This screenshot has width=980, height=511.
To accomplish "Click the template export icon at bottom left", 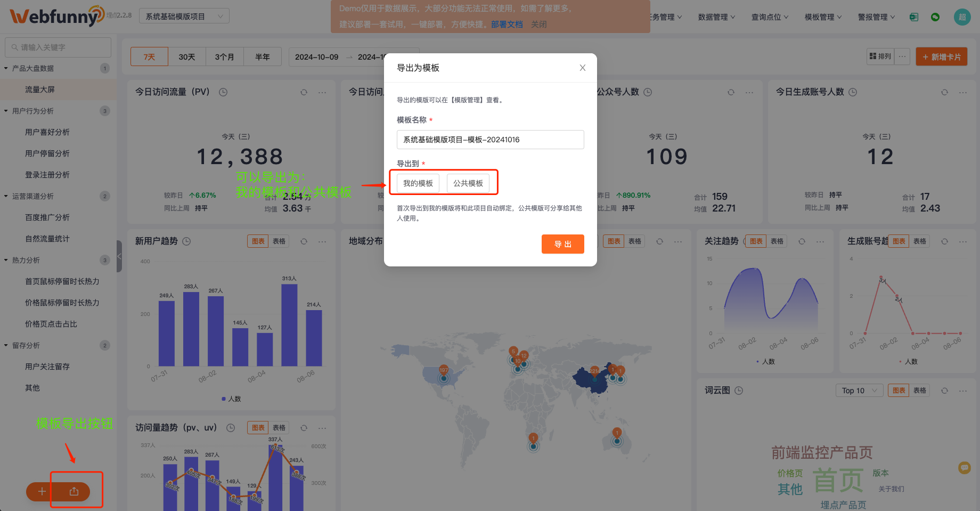I will point(74,491).
